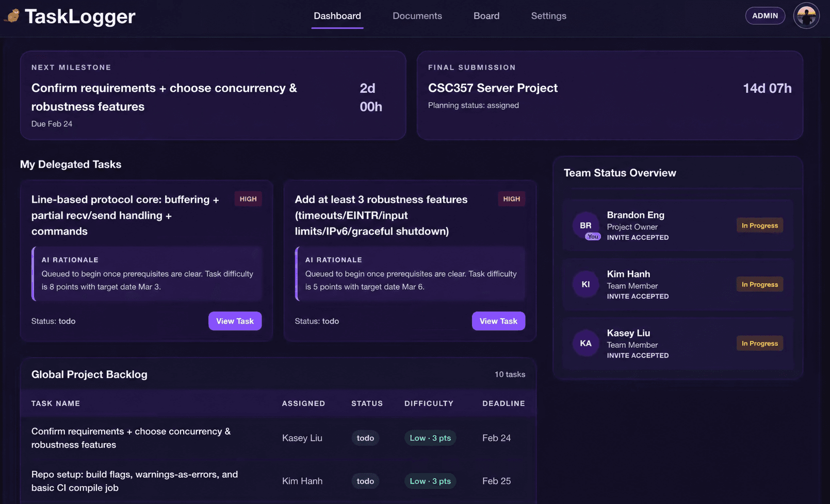View Task for robustness features card
Screen dimensions: 830x504
[x=498, y=321]
